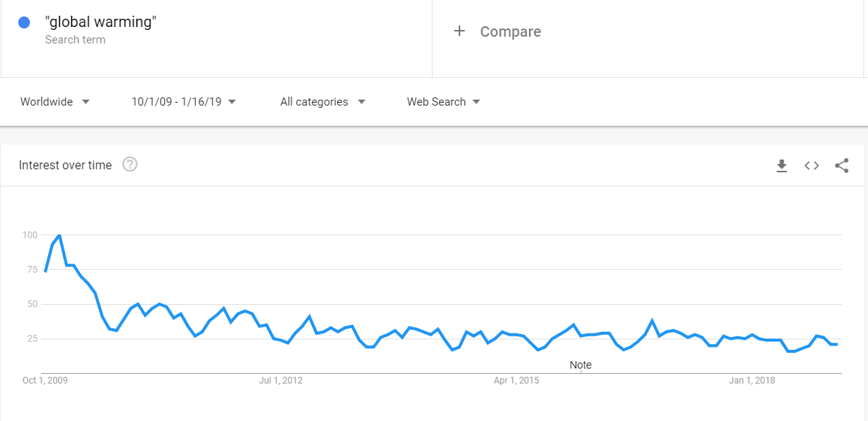Click the "Search term" subtitle text
Screen dimensions: 868x421
tap(75, 40)
